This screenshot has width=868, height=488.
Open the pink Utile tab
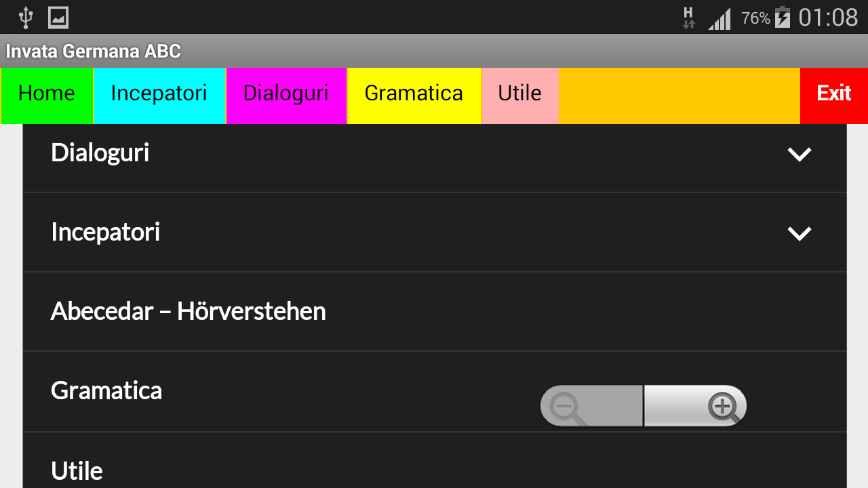519,94
